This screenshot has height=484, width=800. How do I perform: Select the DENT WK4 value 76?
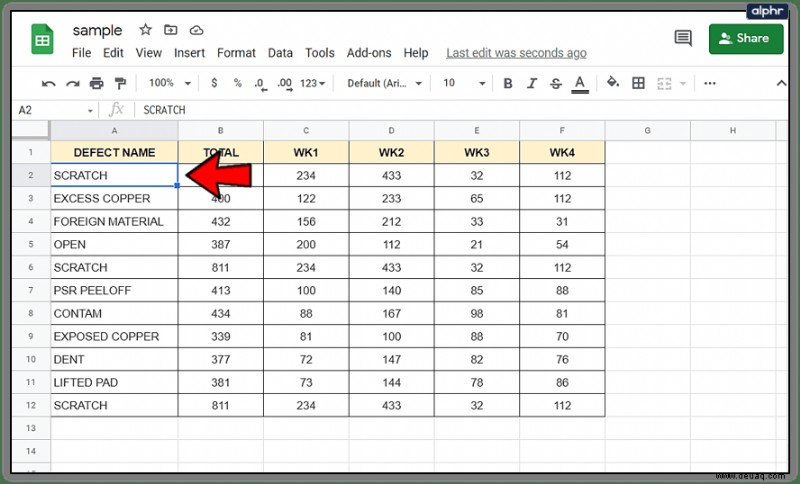point(562,360)
